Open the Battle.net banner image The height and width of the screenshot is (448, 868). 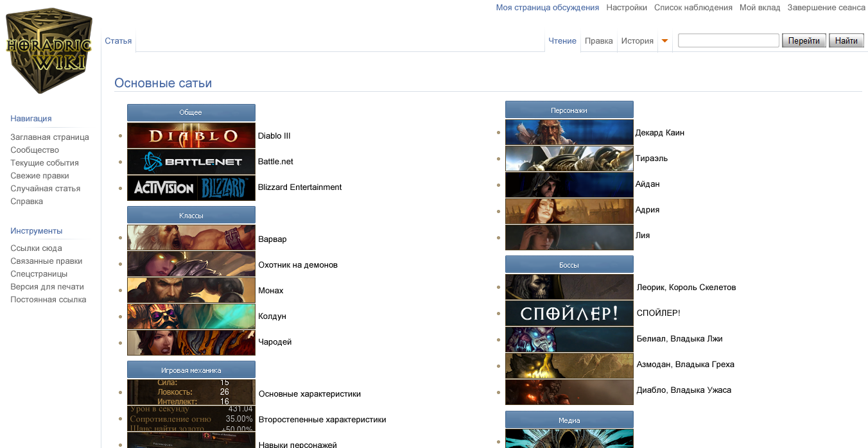191,162
